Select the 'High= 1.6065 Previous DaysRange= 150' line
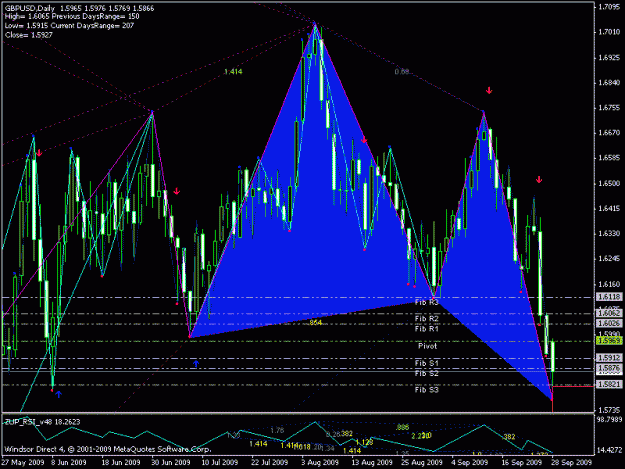Viewport: 625px width, 469px height. pyautogui.click(x=72, y=17)
